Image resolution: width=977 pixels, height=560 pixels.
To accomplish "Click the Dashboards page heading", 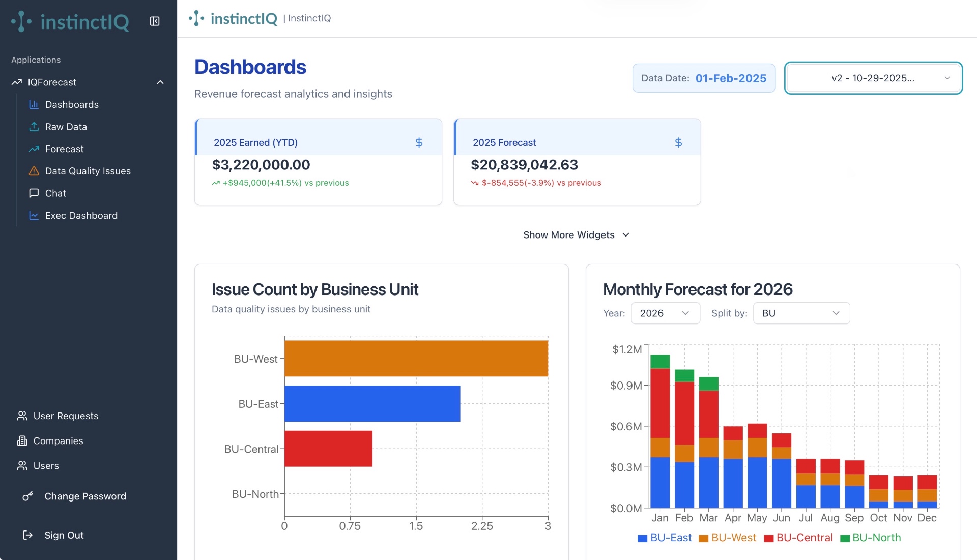I will coord(250,67).
